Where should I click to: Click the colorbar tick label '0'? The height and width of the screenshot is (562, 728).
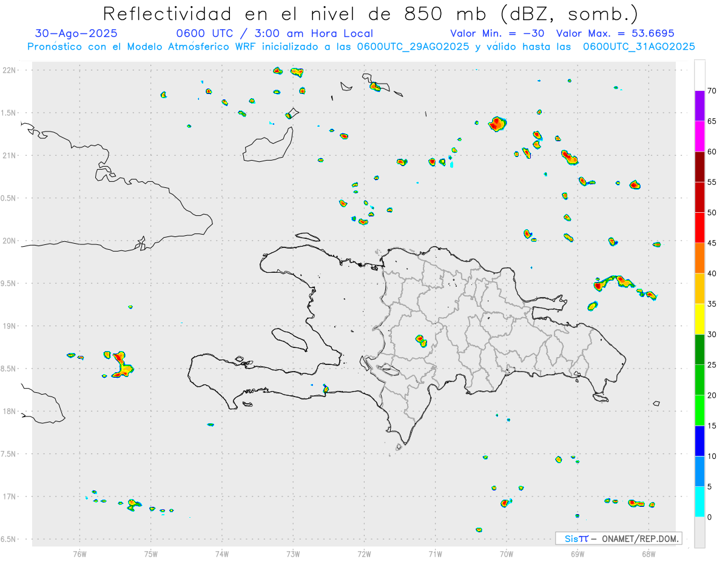pyautogui.click(x=709, y=517)
